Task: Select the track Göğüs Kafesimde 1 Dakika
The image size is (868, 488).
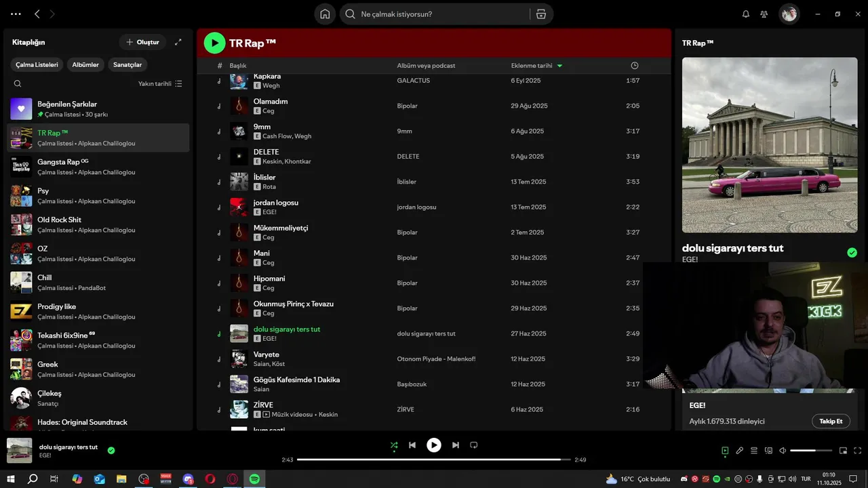Action: pos(296,380)
